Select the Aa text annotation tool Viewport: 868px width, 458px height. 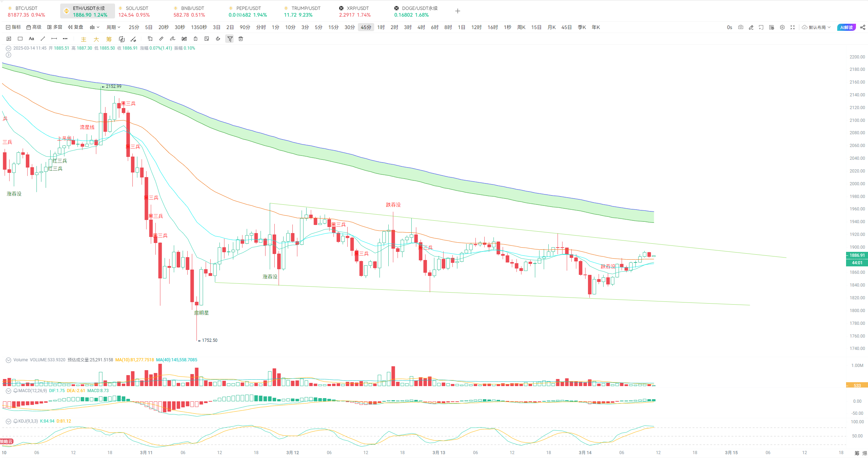tap(32, 39)
